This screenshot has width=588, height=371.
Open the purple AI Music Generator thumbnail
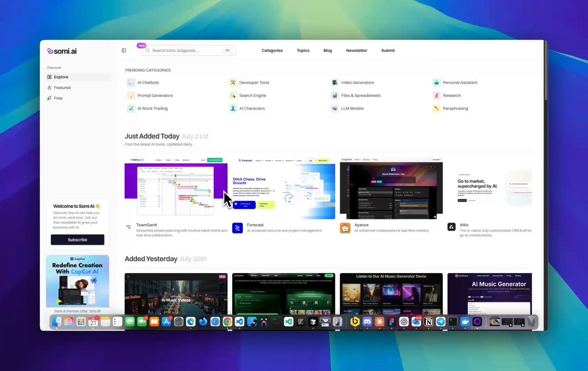pyautogui.click(x=490, y=294)
